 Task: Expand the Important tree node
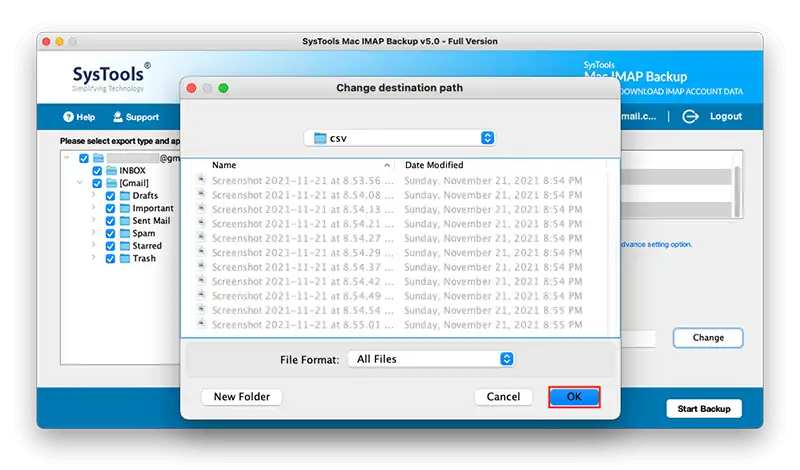click(93, 207)
